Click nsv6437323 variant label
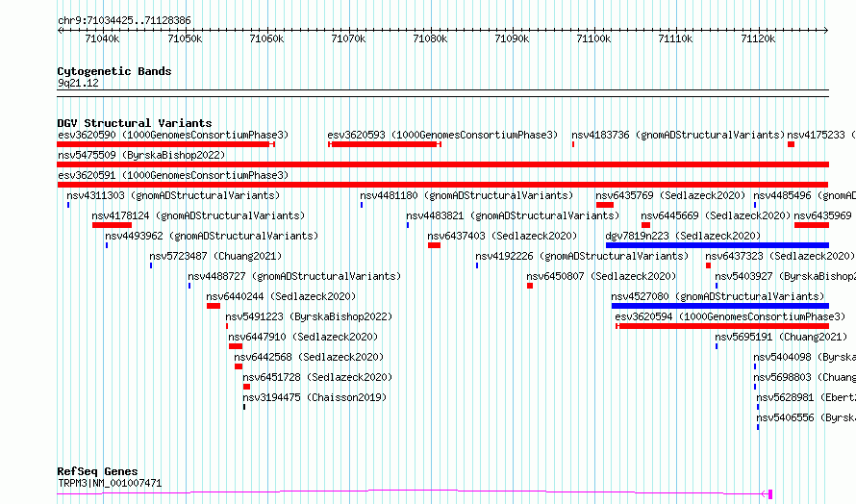The height and width of the screenshot is (504, 856). click(x=780, y=256)
